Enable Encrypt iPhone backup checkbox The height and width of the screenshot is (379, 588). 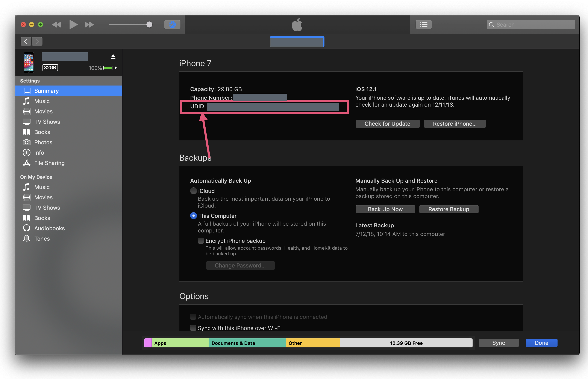(x=201, y=241)
